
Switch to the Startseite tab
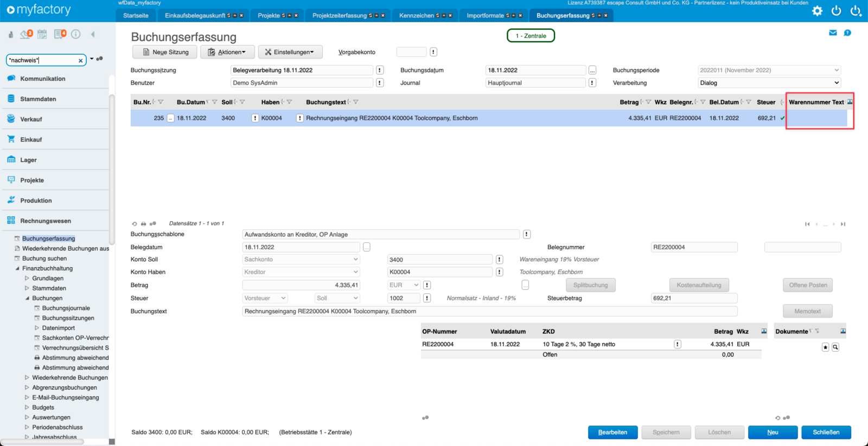click(x=136, y=16)
